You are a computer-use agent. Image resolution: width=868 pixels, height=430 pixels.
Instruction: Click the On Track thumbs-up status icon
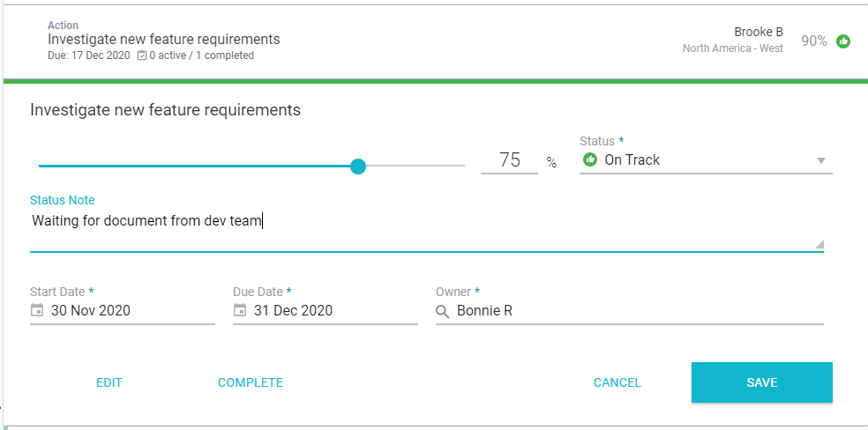590,160
